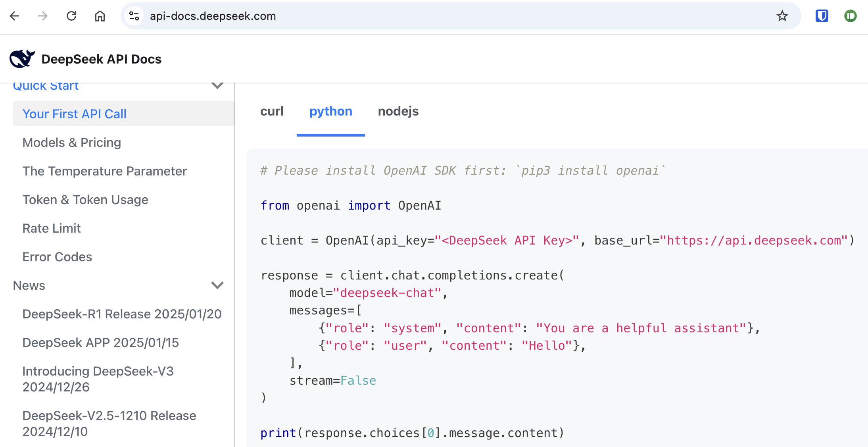
Task: Click the client.chat.completions.create( line
Action: 413,276
